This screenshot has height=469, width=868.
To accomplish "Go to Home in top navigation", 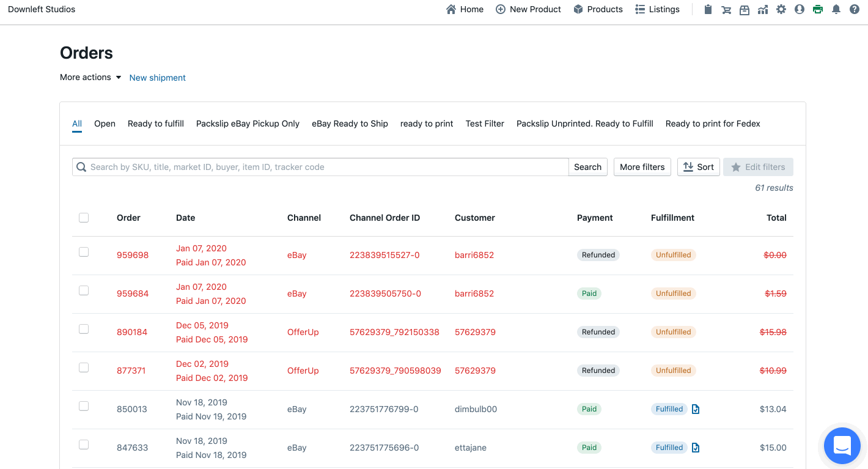I will (x=465, y=9).
